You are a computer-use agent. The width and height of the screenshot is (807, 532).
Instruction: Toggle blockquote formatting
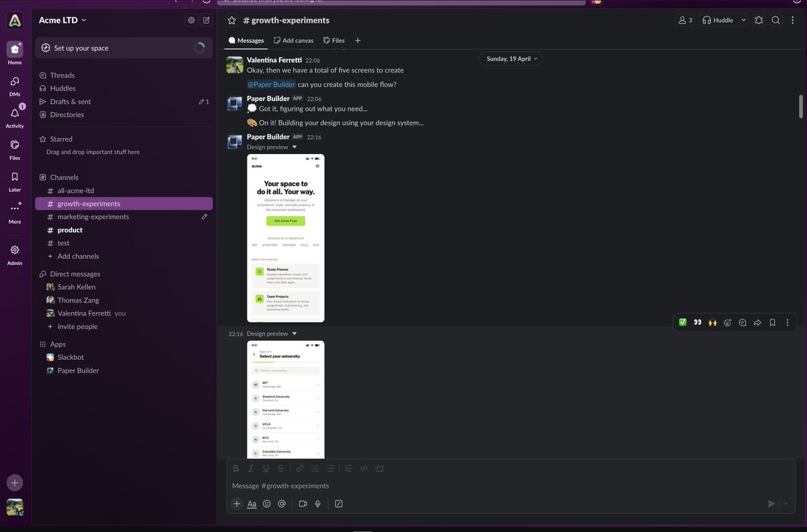click(348, 468)
